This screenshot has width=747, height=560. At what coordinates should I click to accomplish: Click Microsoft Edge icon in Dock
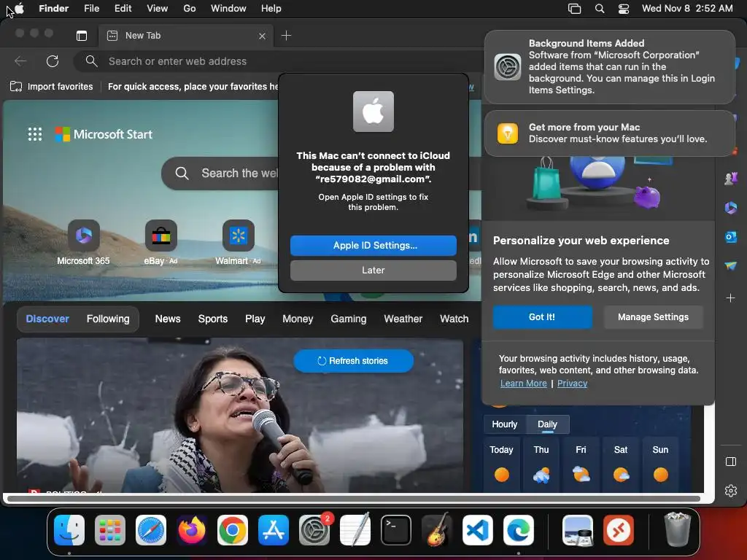click(x=519, y=531)
